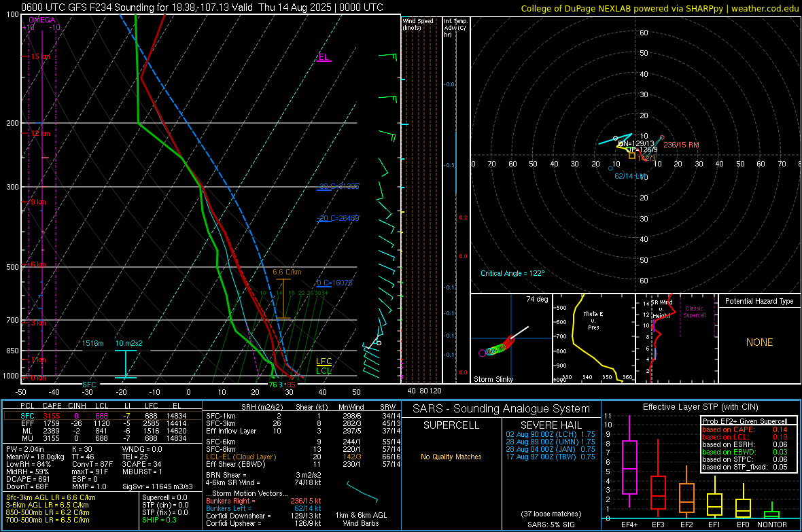Viewport: 802px width, 532px height.
Task: Click the Wind Speed (knots) panel header
Action: tap(418, 24)
